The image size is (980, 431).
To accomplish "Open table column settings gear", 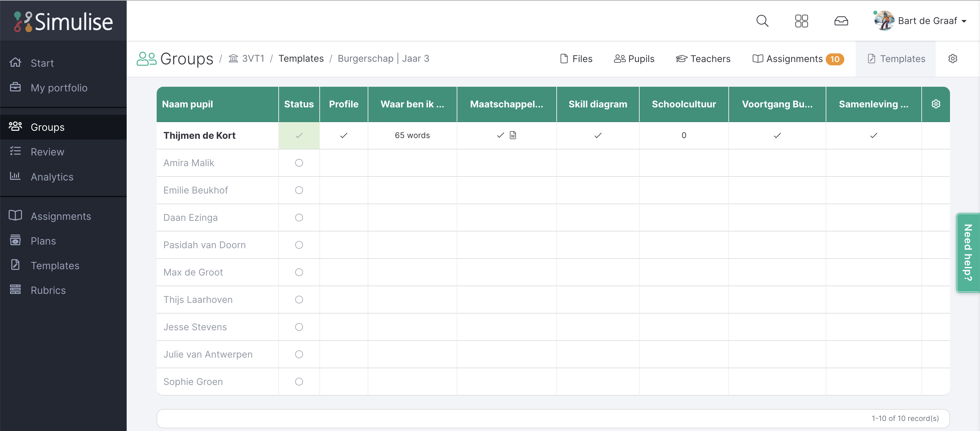I will (x=935, y=104).
